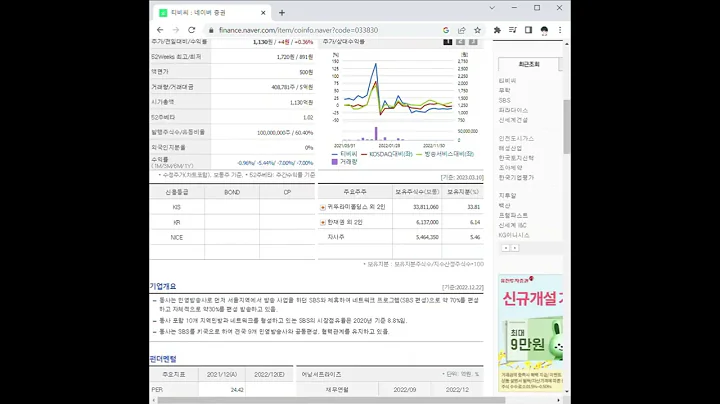Open 신세계건설 in the recent list
Viewport: 720px width, 404px height.
pos(513,120)
